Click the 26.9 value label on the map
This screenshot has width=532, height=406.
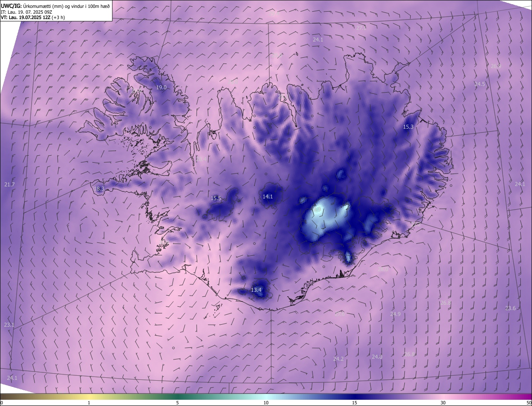click(496, 66)
